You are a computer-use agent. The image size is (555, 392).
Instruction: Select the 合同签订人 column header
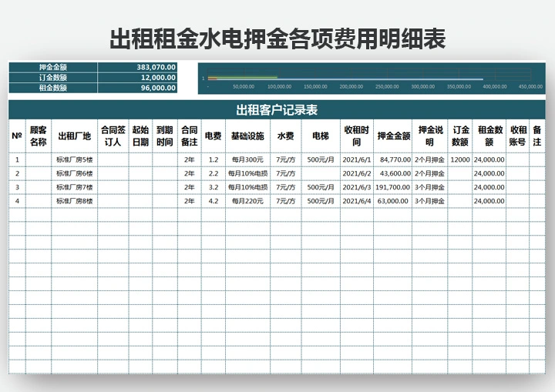[x=113, y=136]
